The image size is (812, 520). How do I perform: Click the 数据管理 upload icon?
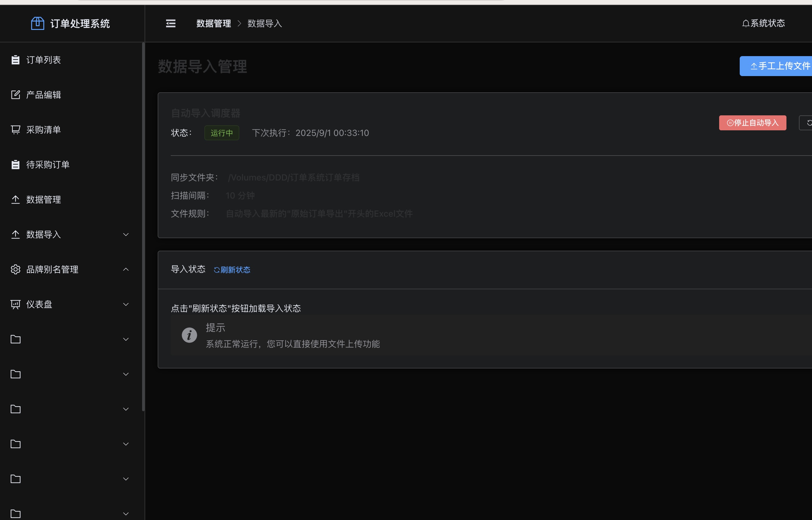[x=16, y=200]
